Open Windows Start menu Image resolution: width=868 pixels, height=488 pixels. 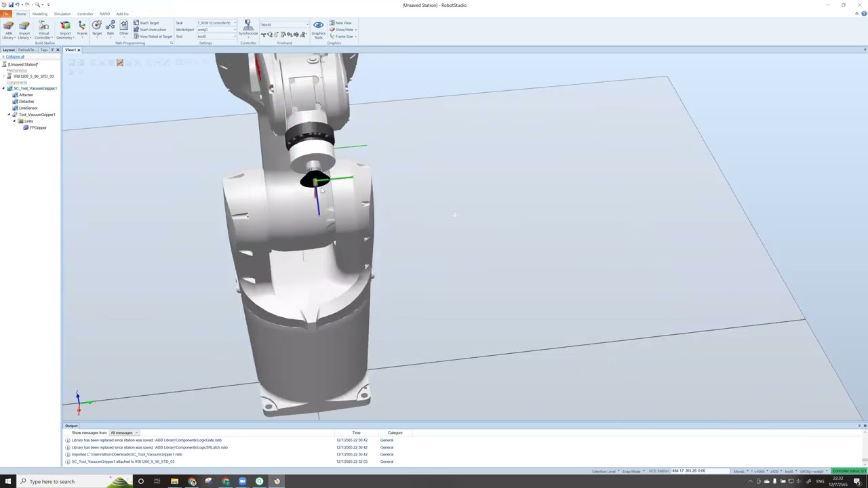click(x=8, y=481)
